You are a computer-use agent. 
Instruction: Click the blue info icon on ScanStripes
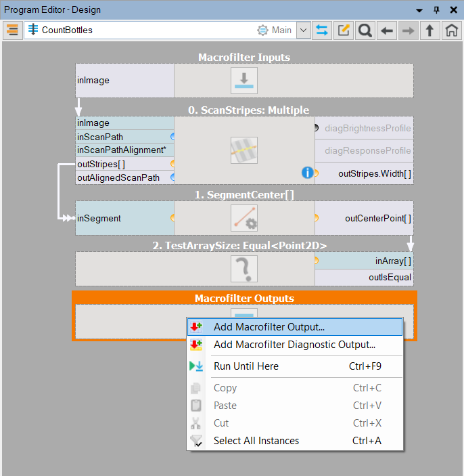(307, 173)
